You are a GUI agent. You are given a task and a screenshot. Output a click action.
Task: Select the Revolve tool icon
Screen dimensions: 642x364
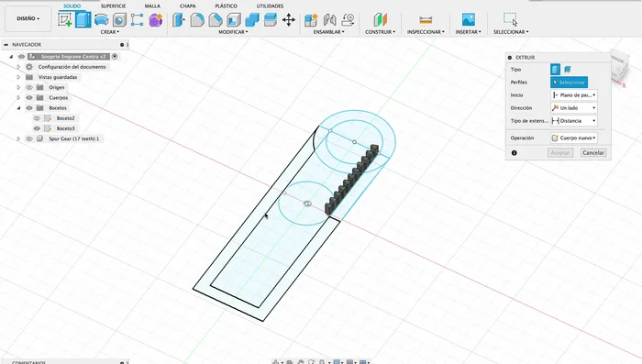(101, 19)
